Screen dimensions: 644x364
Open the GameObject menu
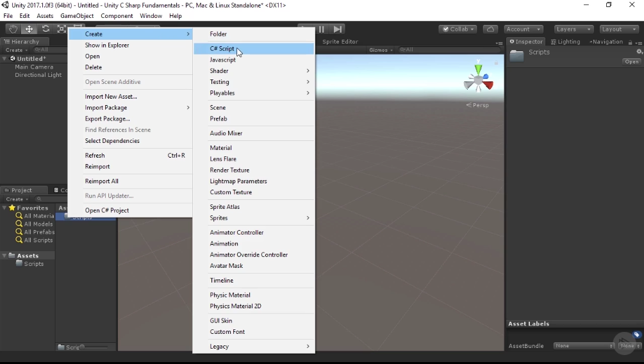[x=77, y=15]
